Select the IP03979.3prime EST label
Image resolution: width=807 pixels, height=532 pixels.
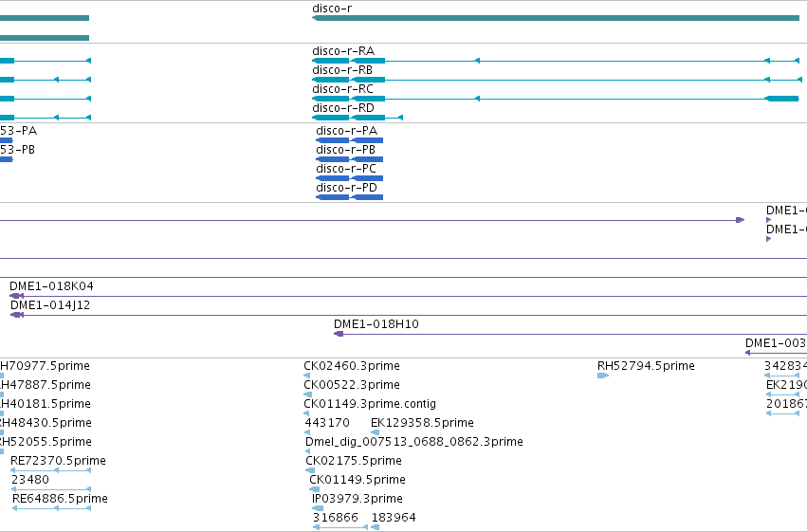(x=358, y=499)
